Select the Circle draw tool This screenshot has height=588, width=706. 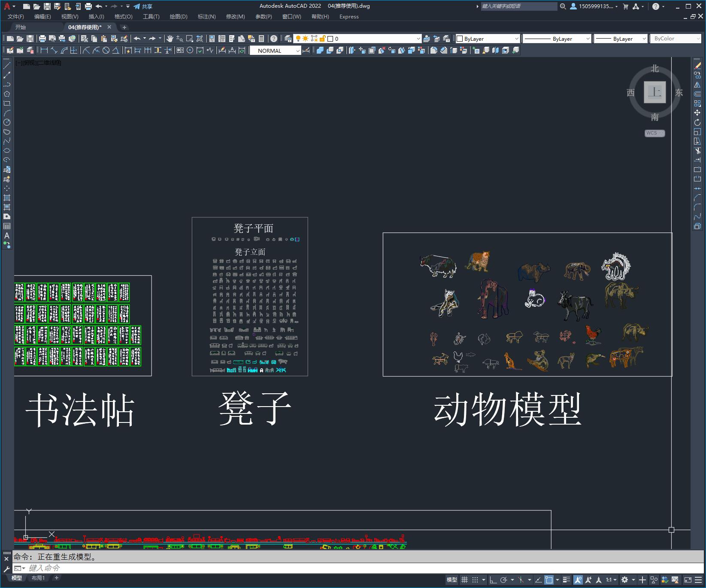(x=7, y=122)
